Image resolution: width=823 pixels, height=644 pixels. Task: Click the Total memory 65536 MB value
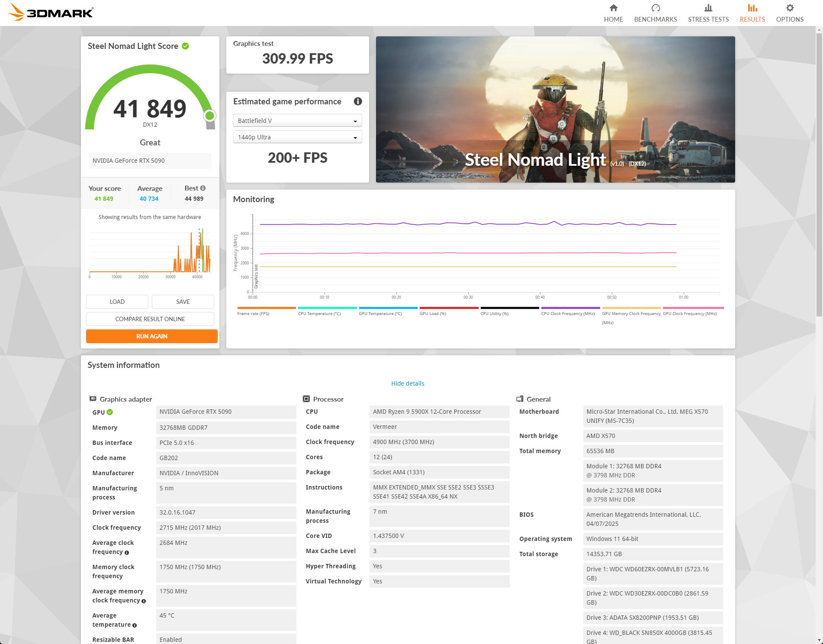click(653, 451)
